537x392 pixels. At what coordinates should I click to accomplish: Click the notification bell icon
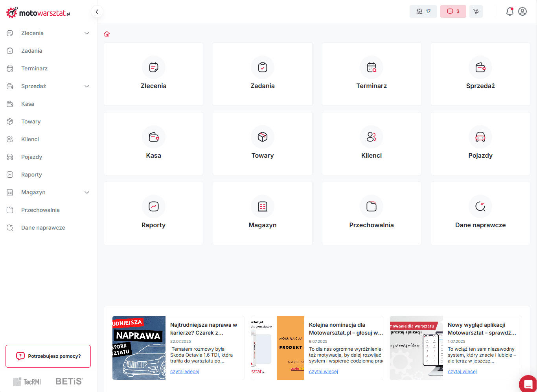[x=509, y=11]
